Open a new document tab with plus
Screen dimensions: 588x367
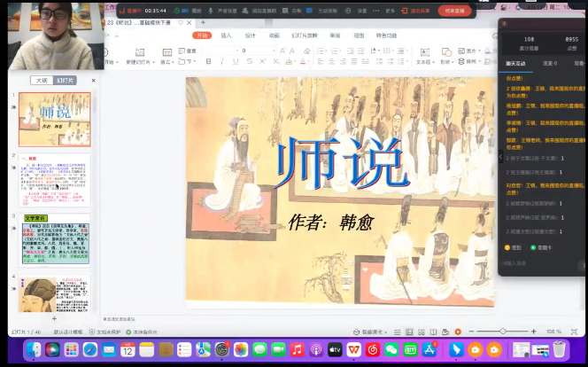(203, 22)
